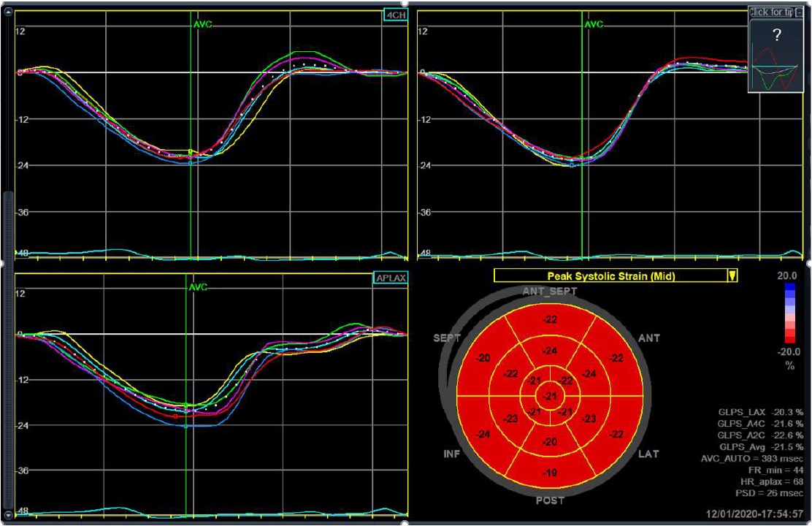The image size is (812, 526).
Task: Click the SEPT label on the bullseye
Action: tap(447, 338)
